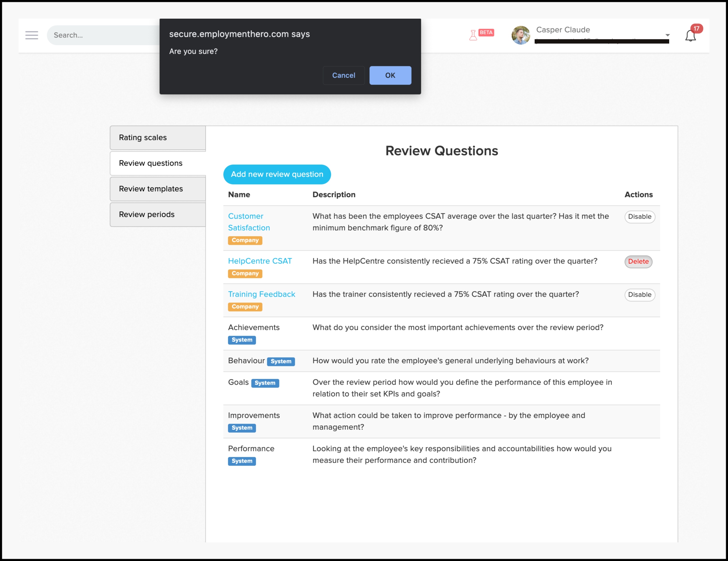The image size is (728, 561).
Task: Click OK in the confirmation dialog
Action: click(390, 75)
